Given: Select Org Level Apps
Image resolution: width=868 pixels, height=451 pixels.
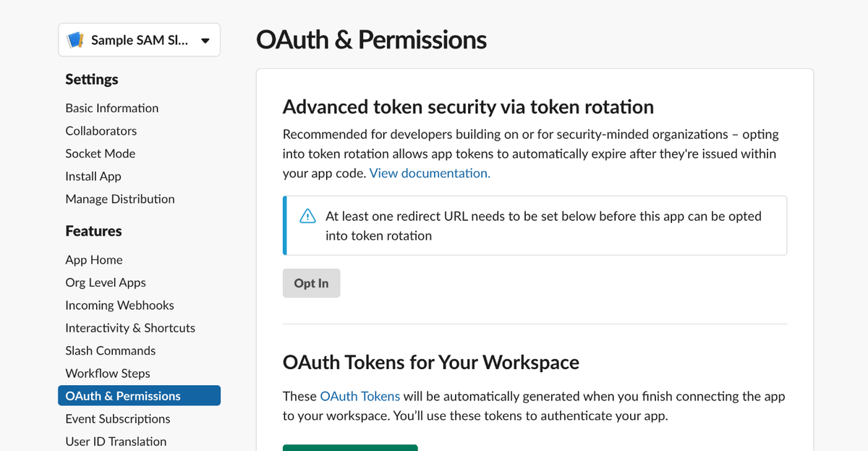Looking at the screenshot, I should tap(106, 282).
